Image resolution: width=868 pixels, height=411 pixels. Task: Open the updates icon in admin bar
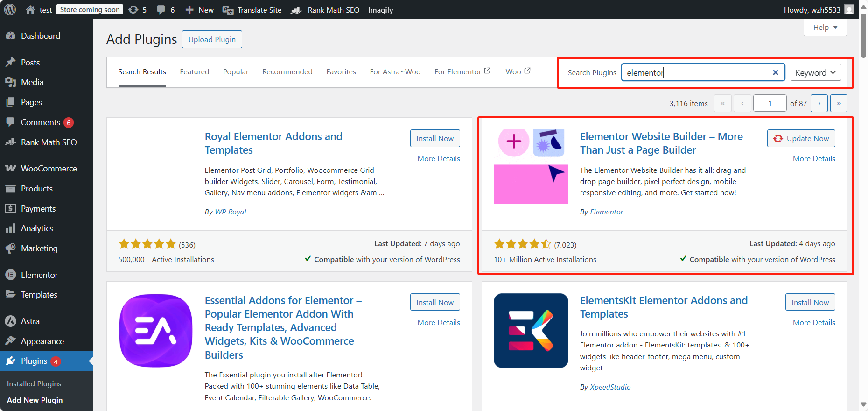[x=133, y=10]
